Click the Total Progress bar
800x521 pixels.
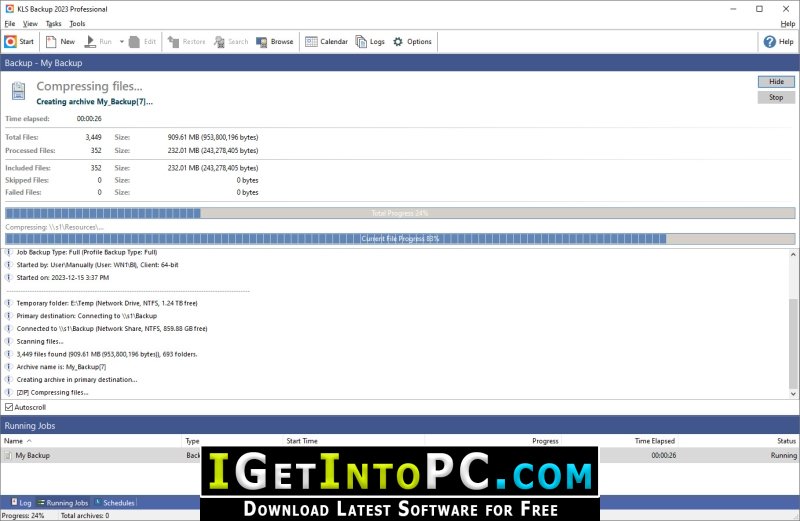point(400,213)
